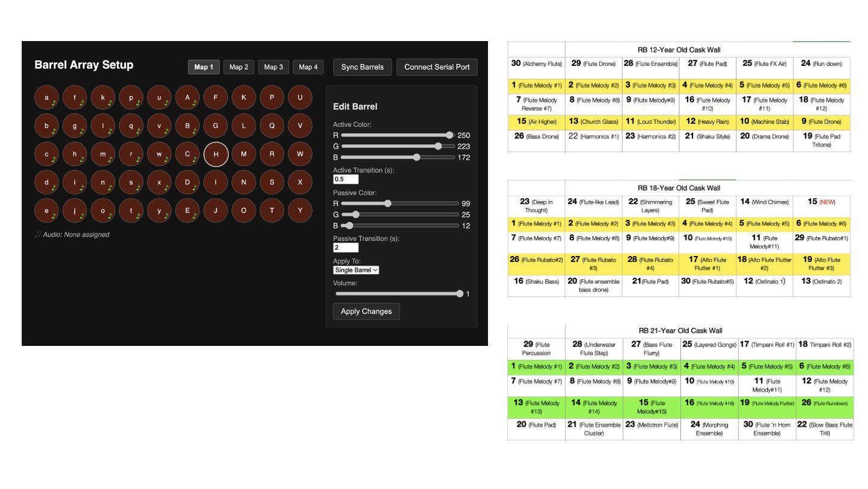
Task: Select barrel 'j' in bottom row
Action: [x=75, y=211]
